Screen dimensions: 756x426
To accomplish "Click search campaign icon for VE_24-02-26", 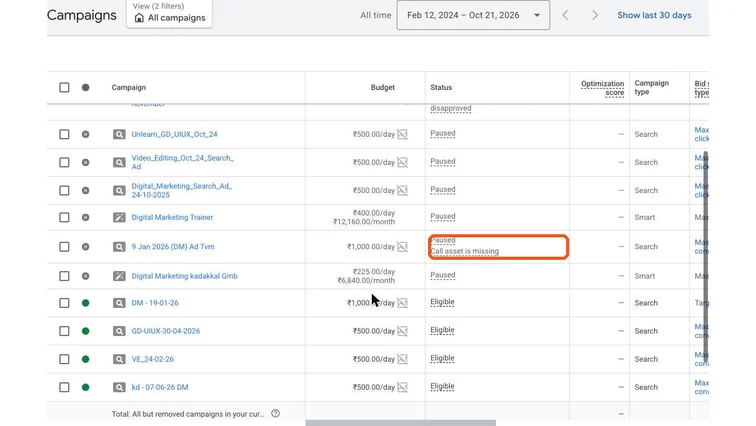I will click(119, 359).
